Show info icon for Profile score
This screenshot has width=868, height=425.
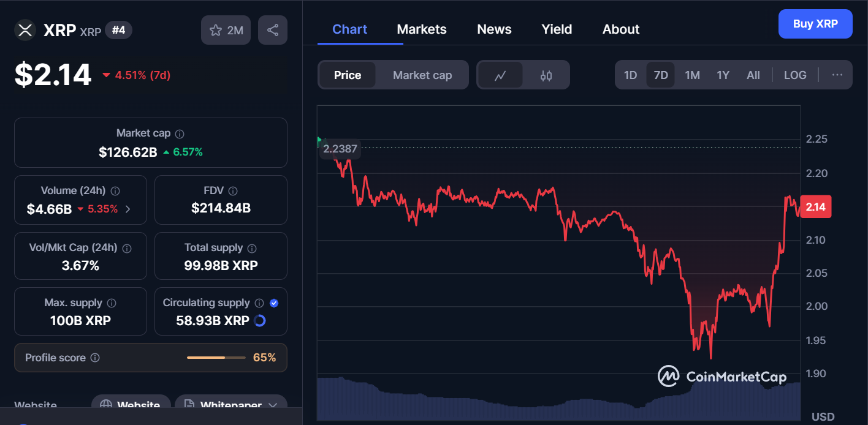point(95,358)
